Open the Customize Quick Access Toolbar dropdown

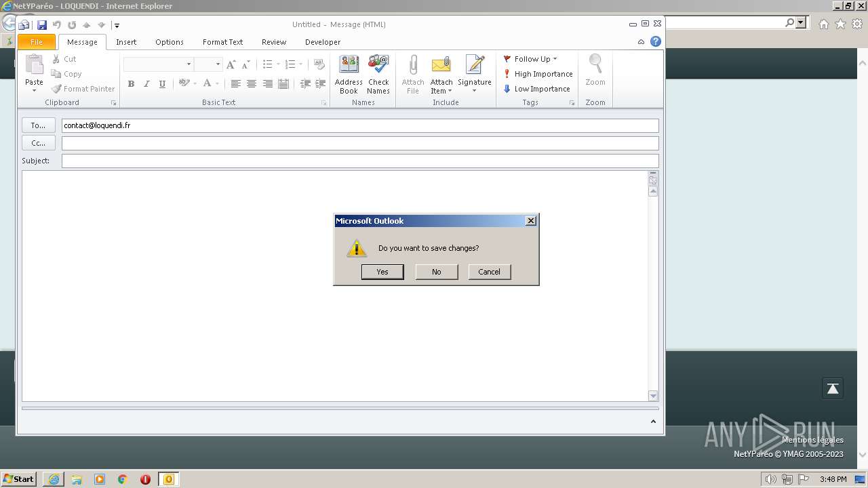coord(117,26)
